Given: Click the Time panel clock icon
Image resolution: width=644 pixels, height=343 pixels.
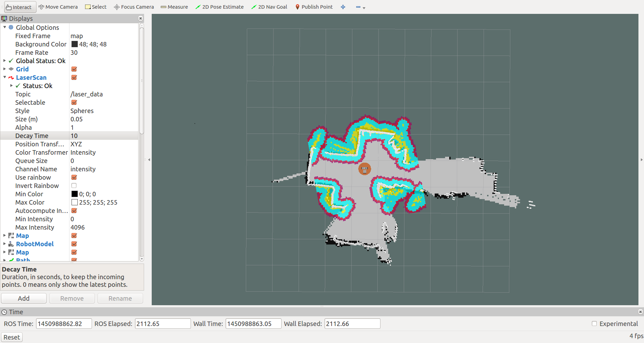Looking at the screenshot, I should click(x=4, y=312).
